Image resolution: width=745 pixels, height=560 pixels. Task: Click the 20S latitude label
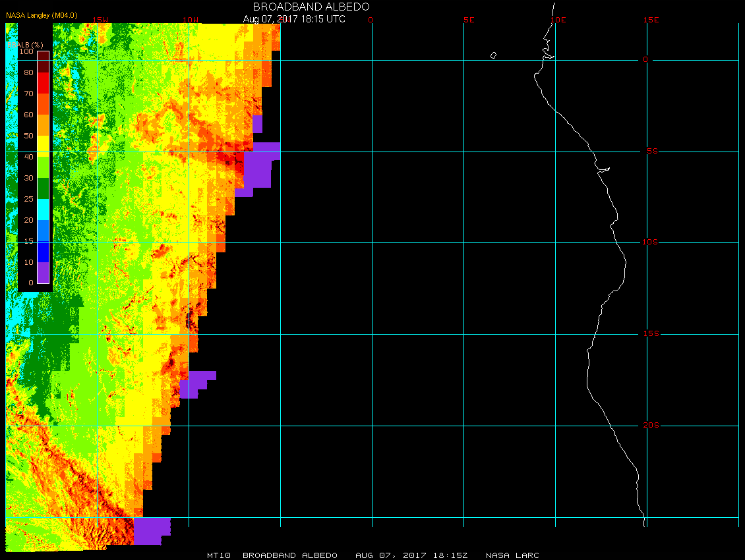point(651,425)
